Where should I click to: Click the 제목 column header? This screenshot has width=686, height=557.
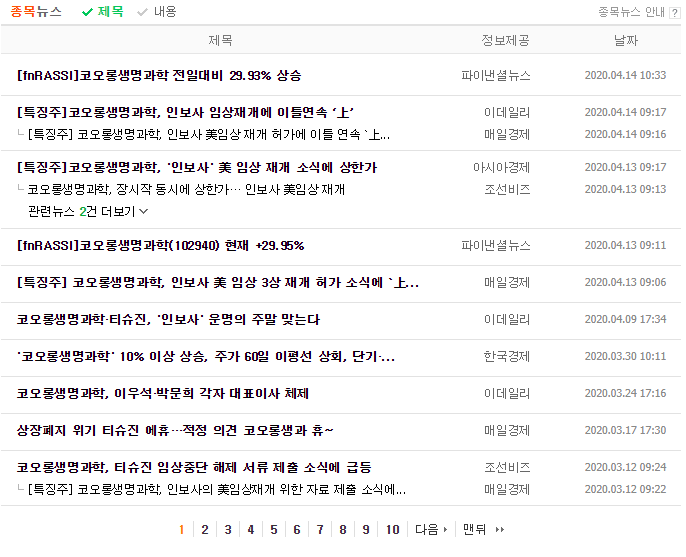tap(220, 41)
